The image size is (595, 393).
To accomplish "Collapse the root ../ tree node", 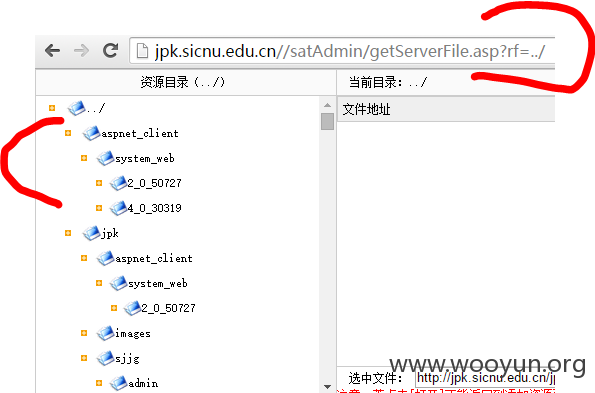I will pos(52,108).
